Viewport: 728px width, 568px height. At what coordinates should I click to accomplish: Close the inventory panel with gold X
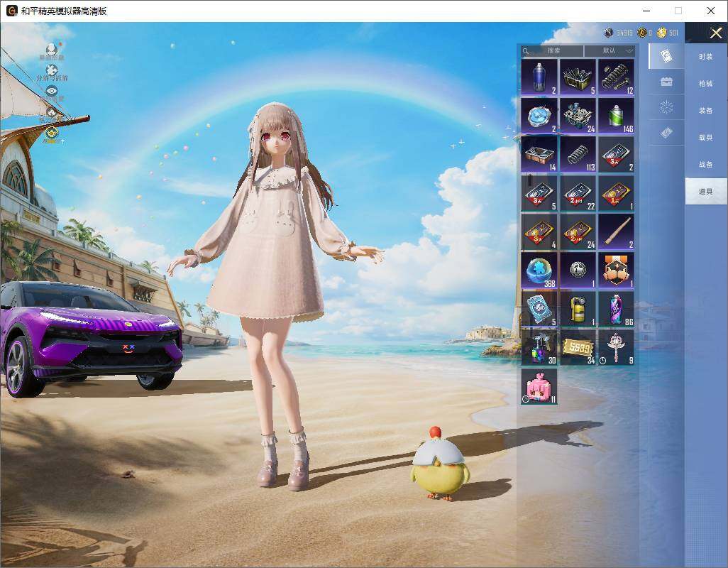point(715,33)
